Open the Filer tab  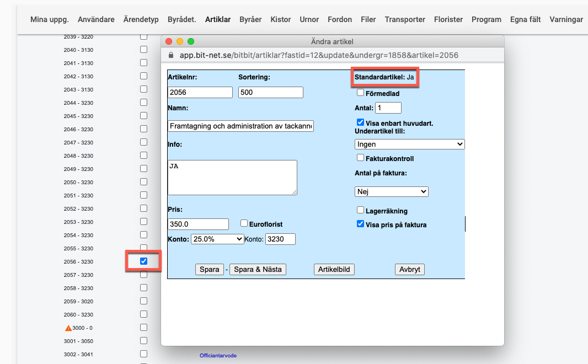[x=368, y=19]
